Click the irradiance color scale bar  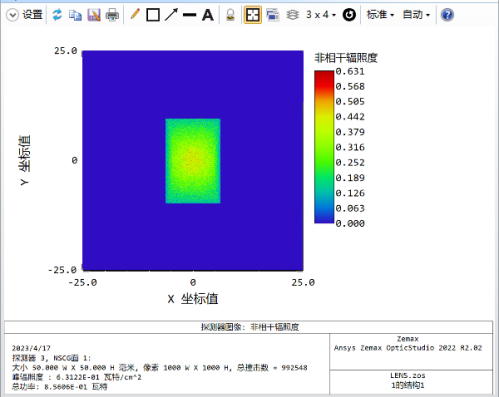coord(324,147)
